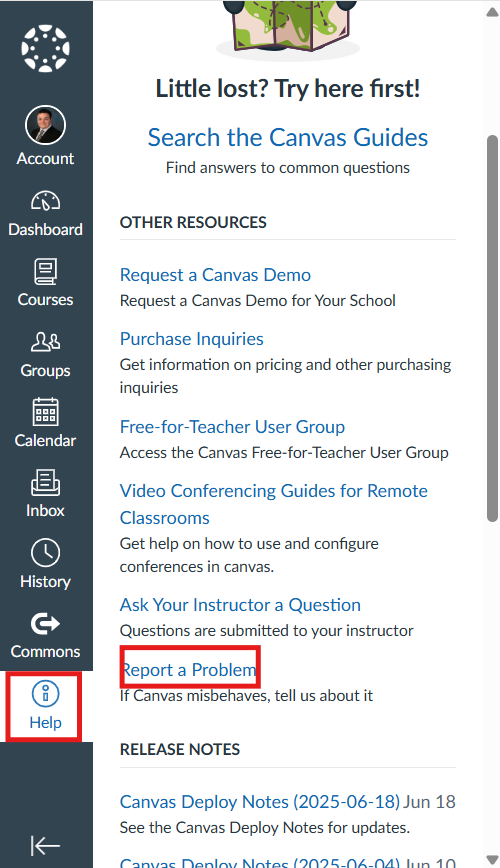Click the History label in sidebar

click(45, 582)
